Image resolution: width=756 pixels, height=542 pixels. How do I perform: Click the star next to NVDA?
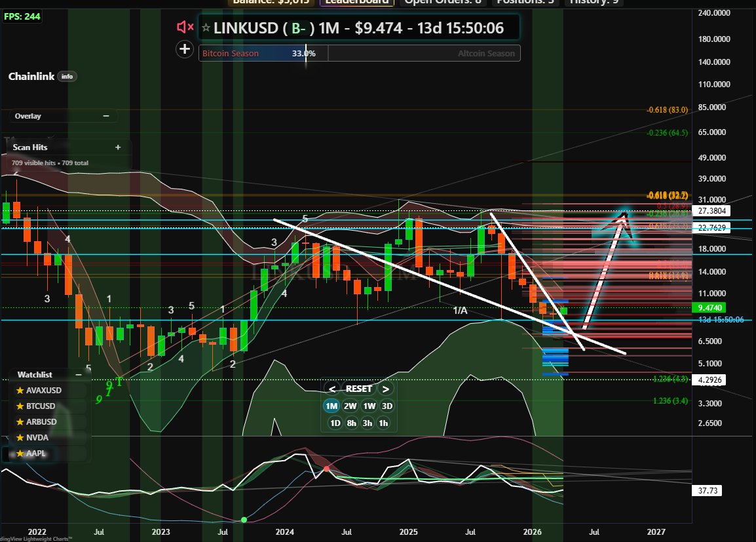click(20, 438)
